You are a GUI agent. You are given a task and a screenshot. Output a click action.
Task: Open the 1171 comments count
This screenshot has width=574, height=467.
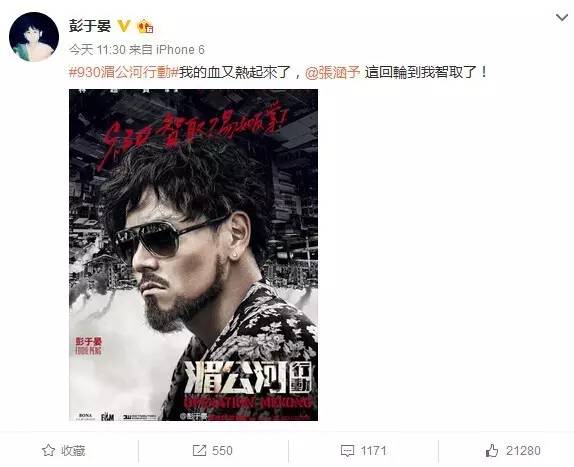[x=373, y=451]
